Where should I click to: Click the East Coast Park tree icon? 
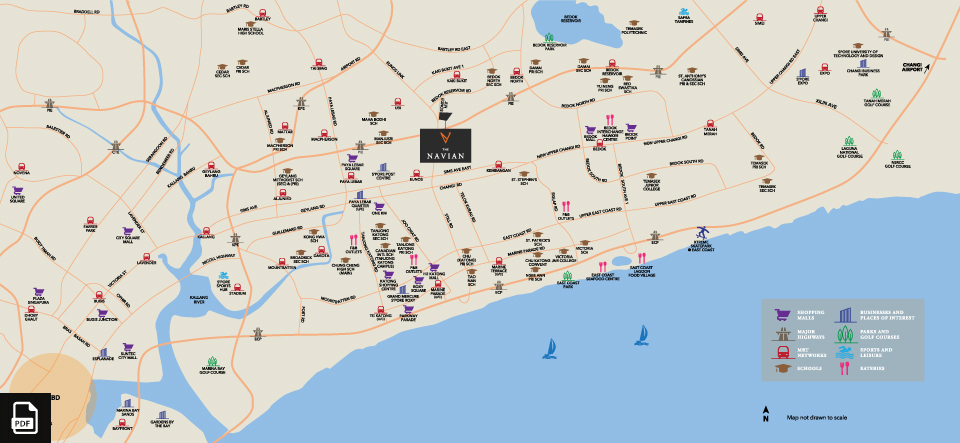pyautogui.click(x=568, y=277)
